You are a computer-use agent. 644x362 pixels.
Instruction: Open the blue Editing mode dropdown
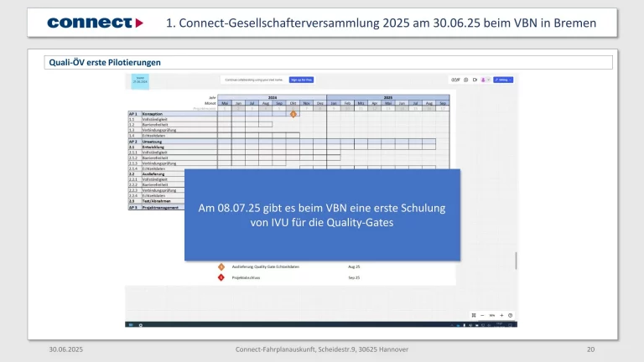[x=503, y=80]
